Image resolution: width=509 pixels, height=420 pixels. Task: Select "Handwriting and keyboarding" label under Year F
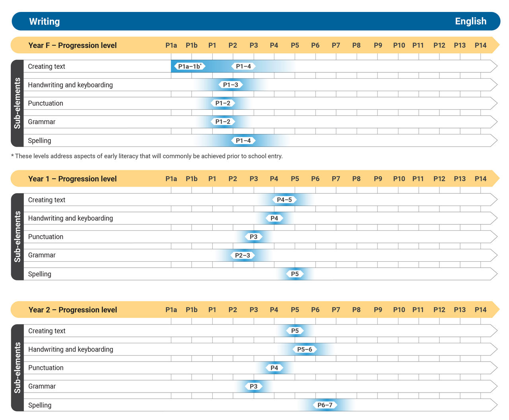70,85
